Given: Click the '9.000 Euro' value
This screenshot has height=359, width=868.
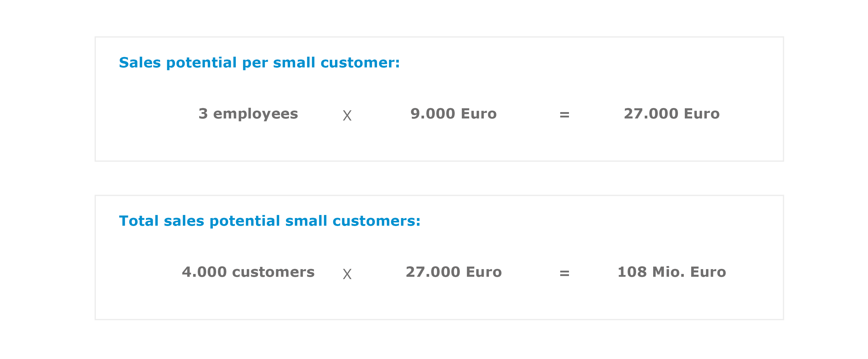Looking at the screenshot, I should [454, 114].
